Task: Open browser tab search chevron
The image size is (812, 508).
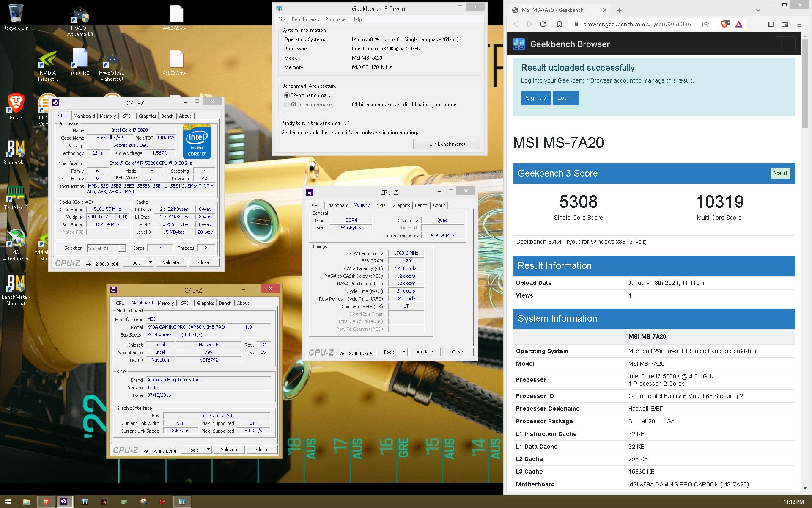Action: [758, 10]
